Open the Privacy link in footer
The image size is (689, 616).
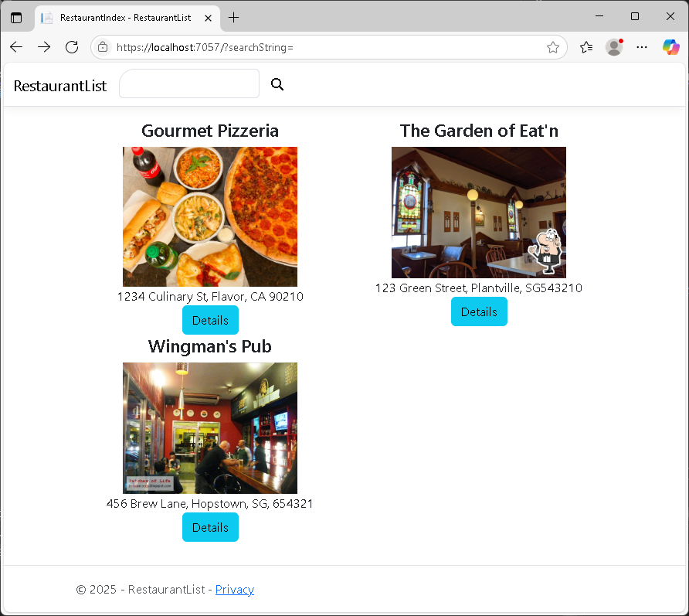click(235, 589)
